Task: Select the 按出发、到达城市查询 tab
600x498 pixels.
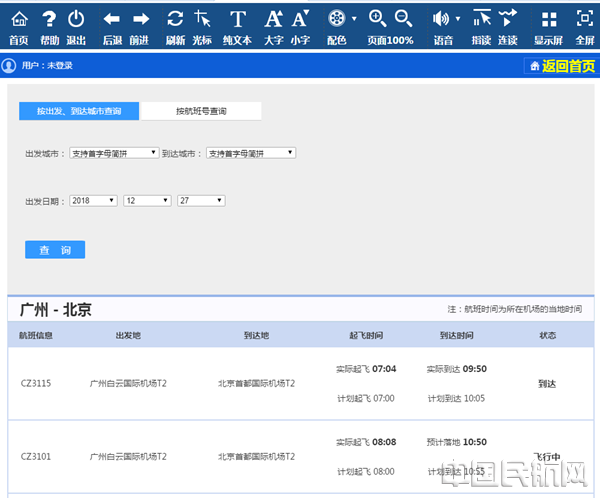Action: [79, 111]
